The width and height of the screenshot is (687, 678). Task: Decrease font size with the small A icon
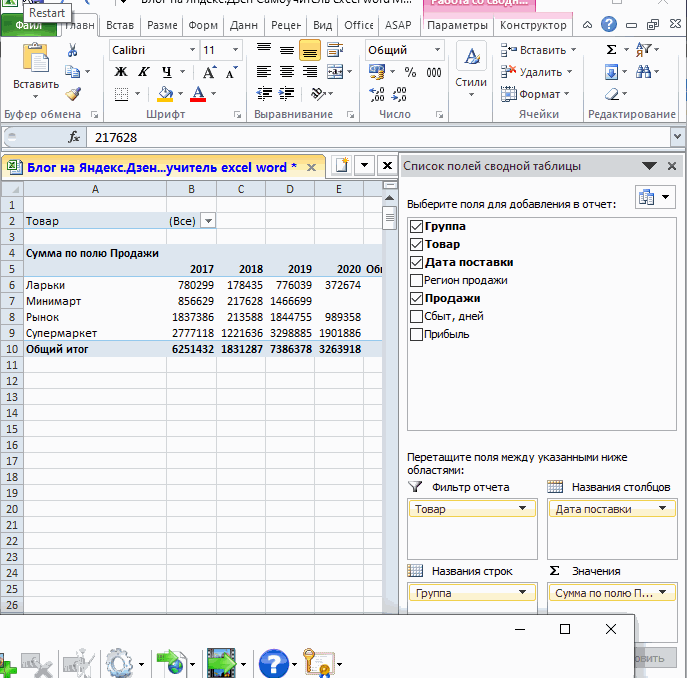[x=231, y=71]
